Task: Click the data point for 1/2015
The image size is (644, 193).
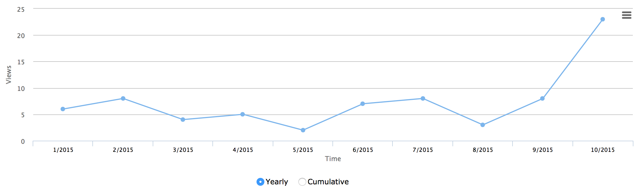Action: tap(63, 109)
